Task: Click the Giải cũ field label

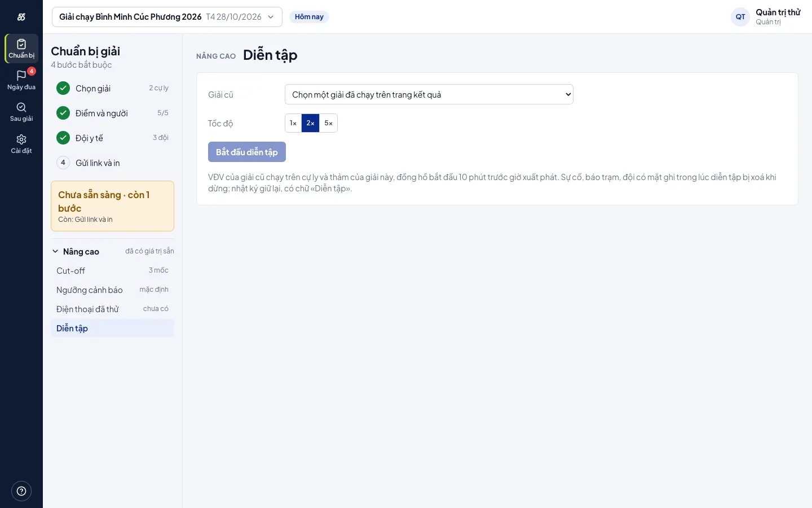Action: pyautogui.click(x=220, y=94)
